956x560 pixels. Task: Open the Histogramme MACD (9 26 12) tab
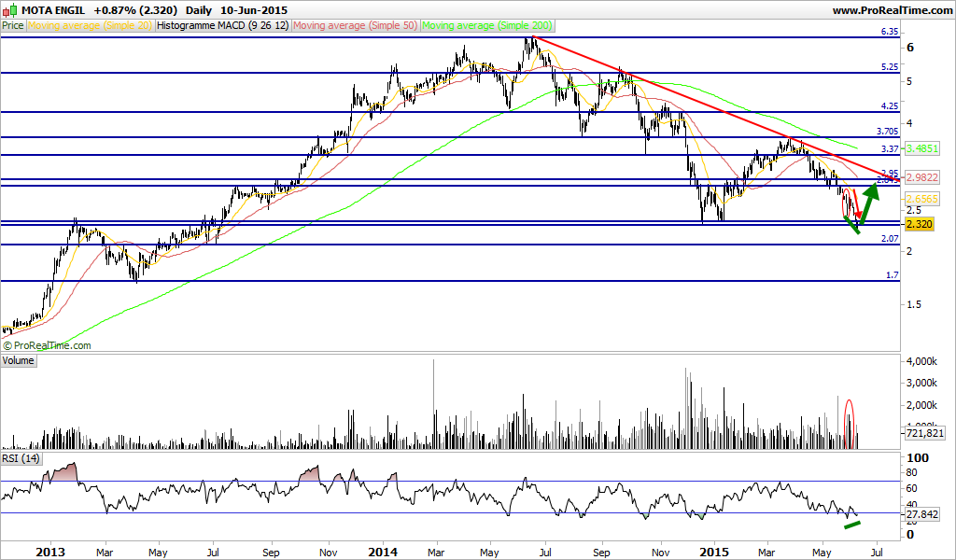222,25
